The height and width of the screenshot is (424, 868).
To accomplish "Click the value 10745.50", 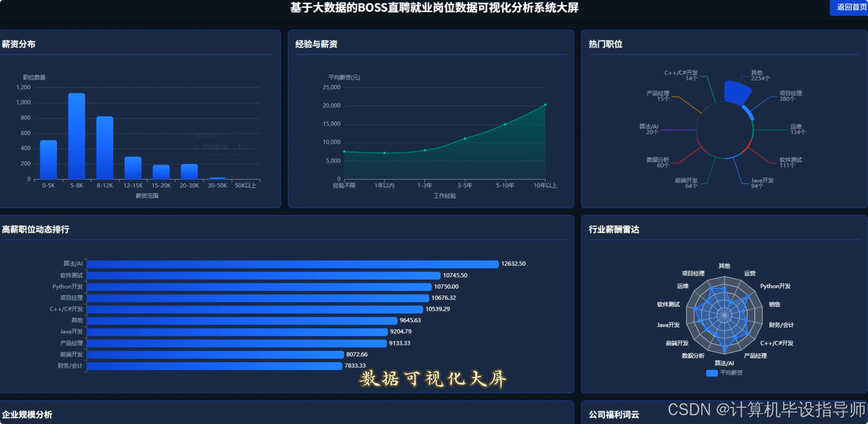I will 455,276.
